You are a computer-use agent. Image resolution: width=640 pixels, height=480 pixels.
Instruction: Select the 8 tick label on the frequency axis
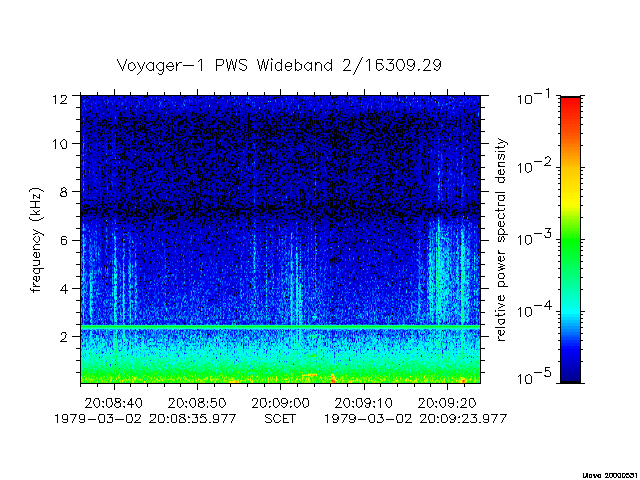pyautogui.click(x=64, y=192)
